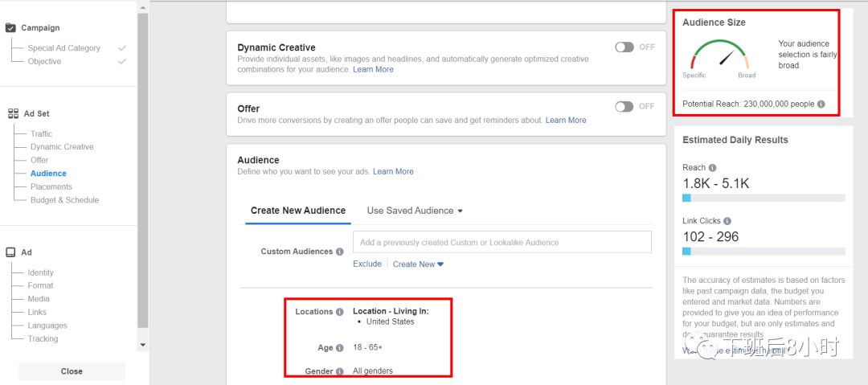The width and height of the screenshot is (868, 385).
Task: Click the Age info icon
Action: click(339, 347)
